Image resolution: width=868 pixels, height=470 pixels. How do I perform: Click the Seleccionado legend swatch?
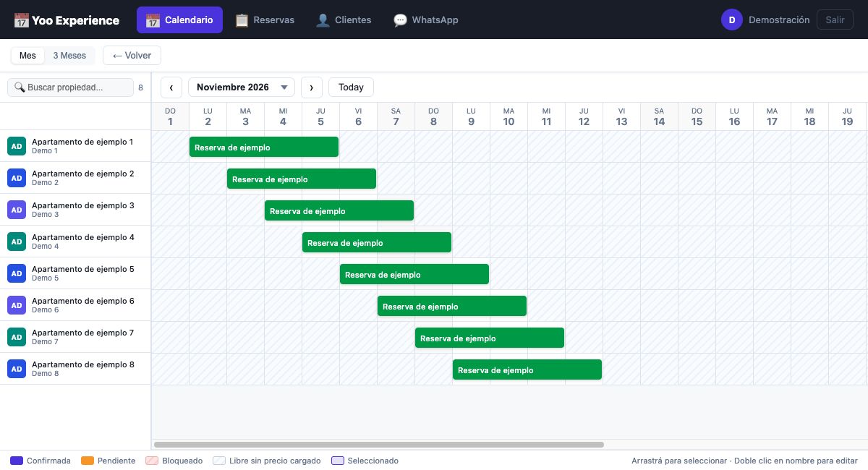click(x=338, y=461)
